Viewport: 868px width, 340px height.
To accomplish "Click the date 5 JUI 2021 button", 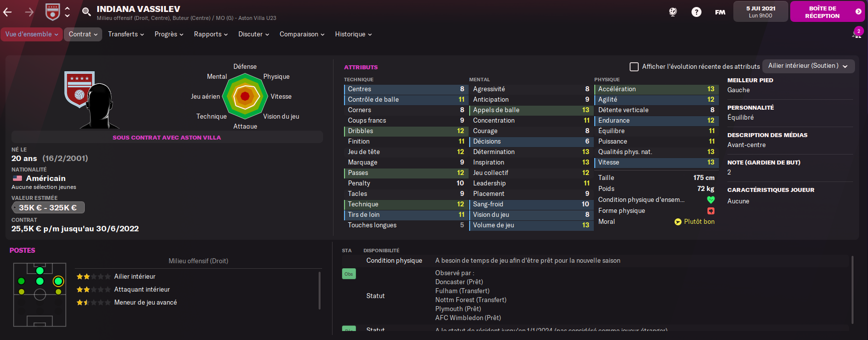I will [760, 11].
